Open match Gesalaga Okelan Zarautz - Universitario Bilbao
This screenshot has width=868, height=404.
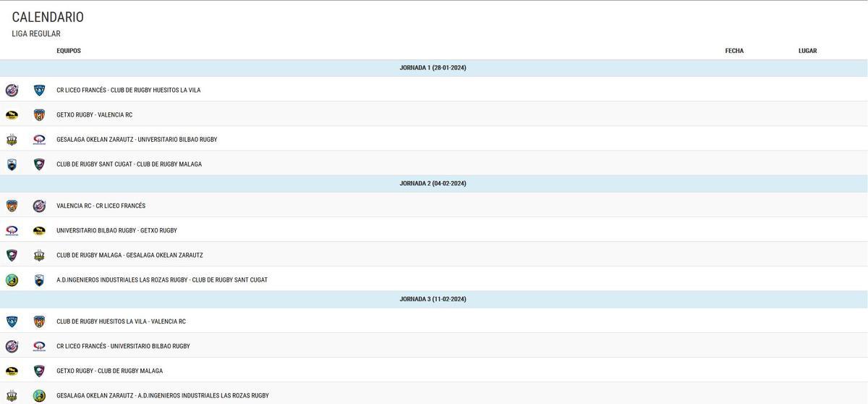click(137, 140)
